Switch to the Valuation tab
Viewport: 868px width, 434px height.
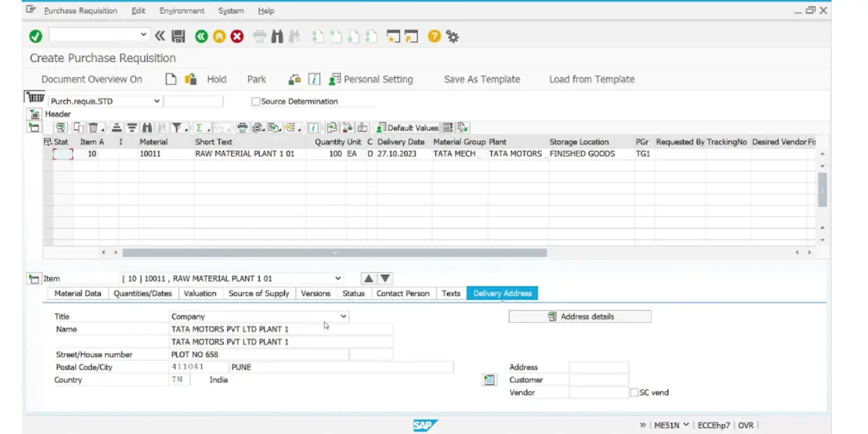200,294
